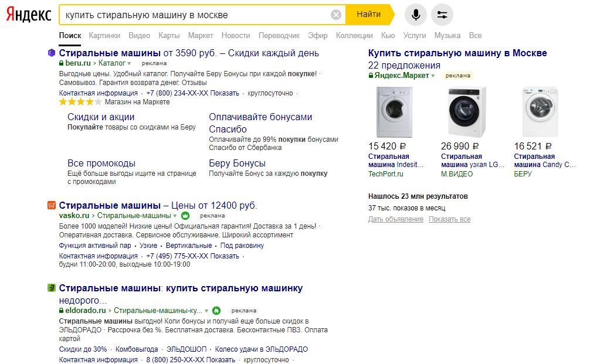590x364 pixels.
Task: Open the Коллекции tab
Action: (354, 35)
